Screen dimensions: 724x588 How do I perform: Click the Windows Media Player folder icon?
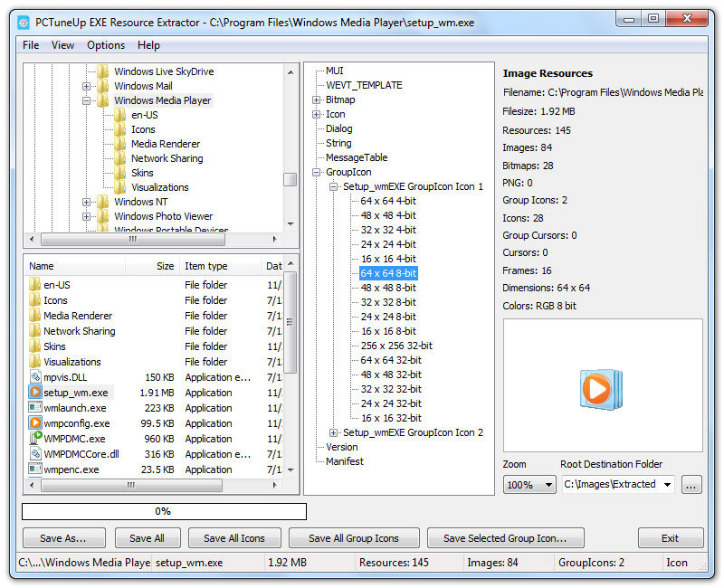click(x=103, y=100)
